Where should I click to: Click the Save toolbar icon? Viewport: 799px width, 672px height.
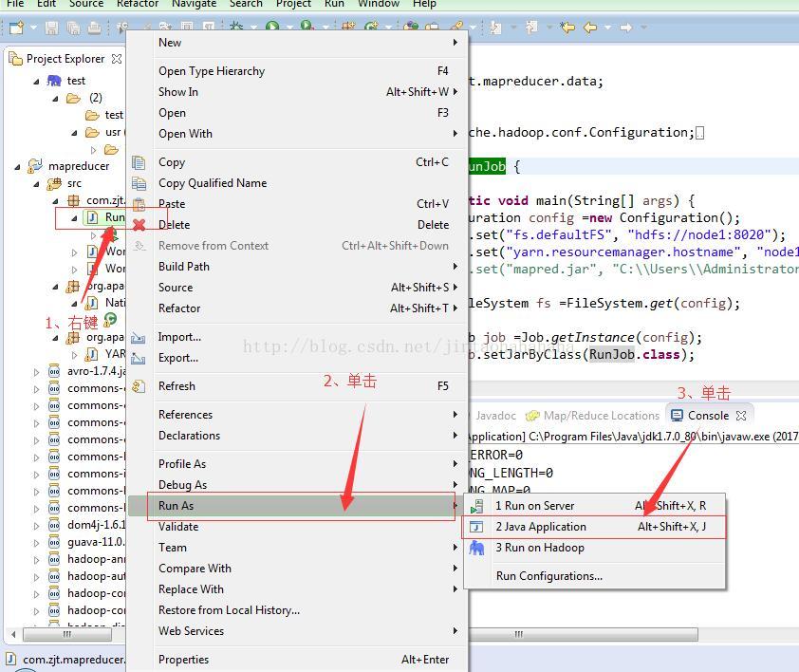tap(51, 28)
